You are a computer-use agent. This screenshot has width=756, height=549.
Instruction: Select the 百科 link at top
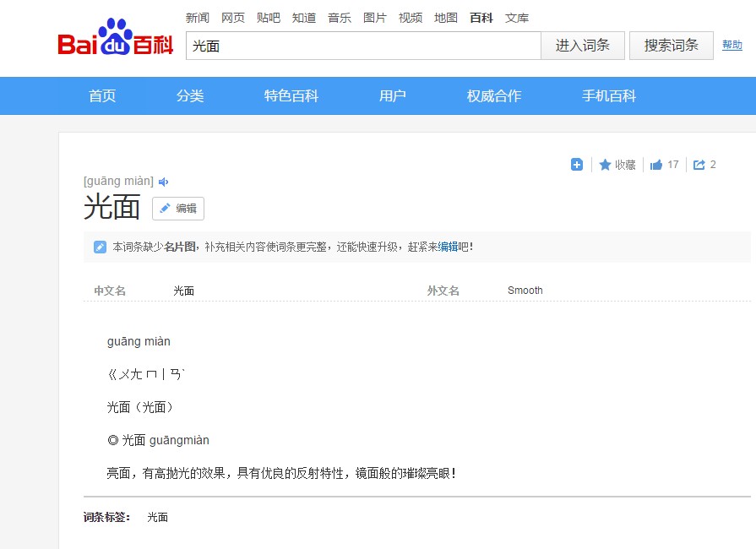(481, 18)
